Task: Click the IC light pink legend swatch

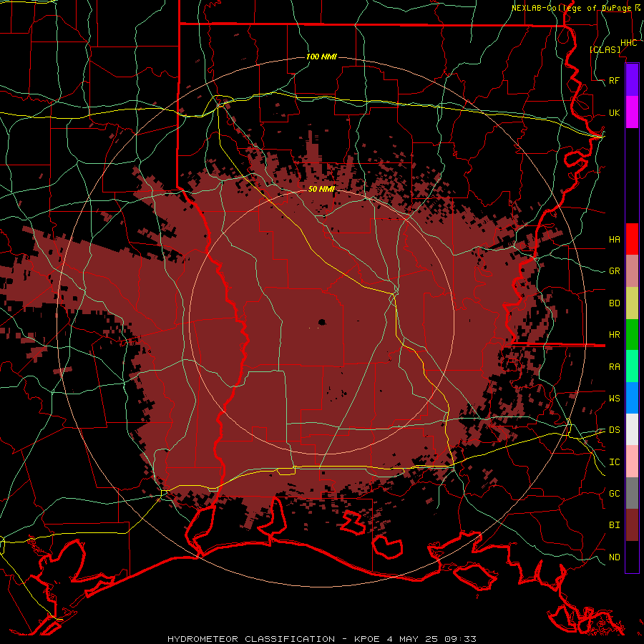Action: pyautogui.click(x=632, y=462)
